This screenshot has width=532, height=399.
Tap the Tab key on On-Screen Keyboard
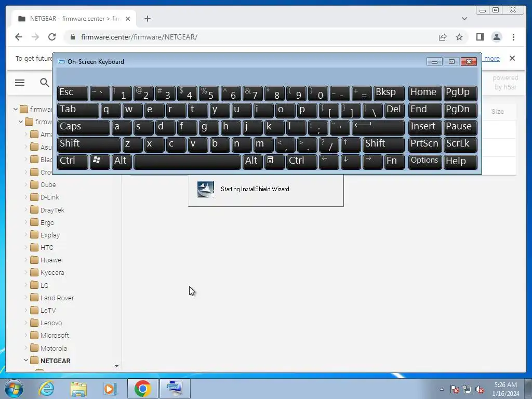point(78,110)
